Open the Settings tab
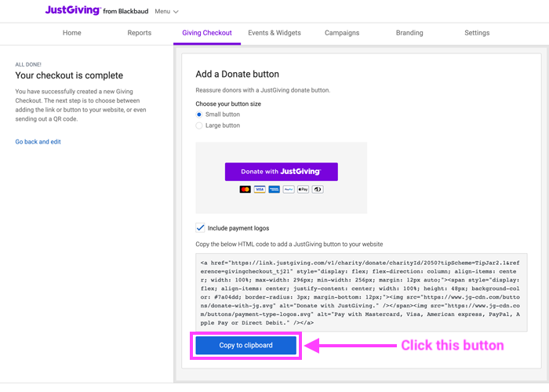549x392 pixels. pos(477,33)
